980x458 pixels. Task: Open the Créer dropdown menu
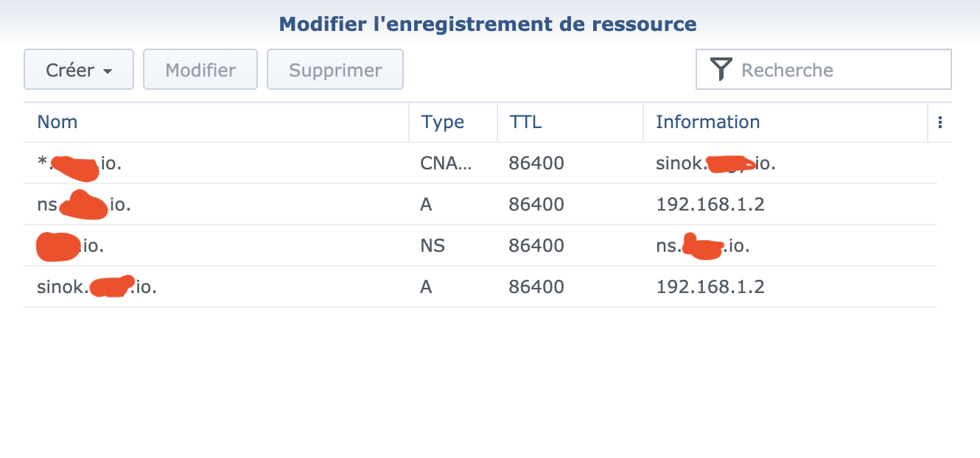coord(79,70)
